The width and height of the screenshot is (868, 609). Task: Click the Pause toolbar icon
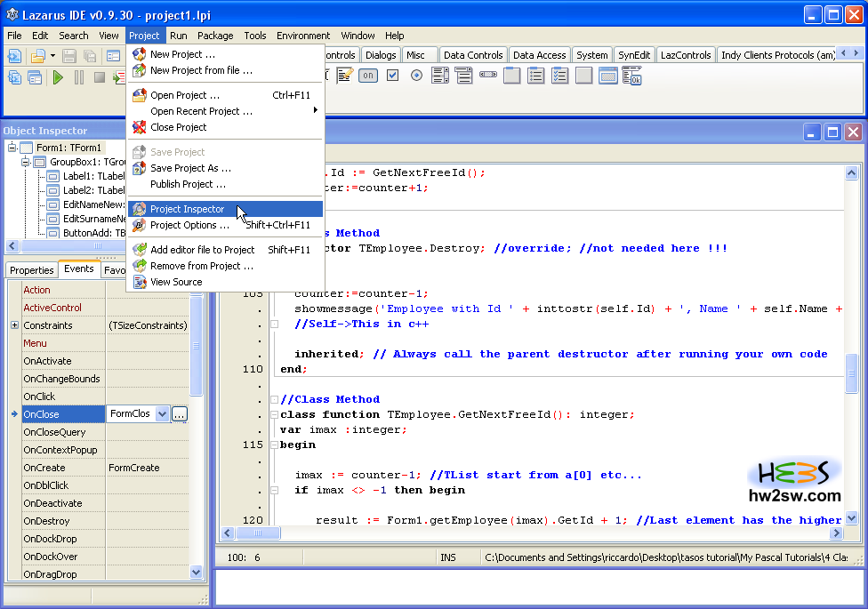pyautogui.click(x=79, y=77)
